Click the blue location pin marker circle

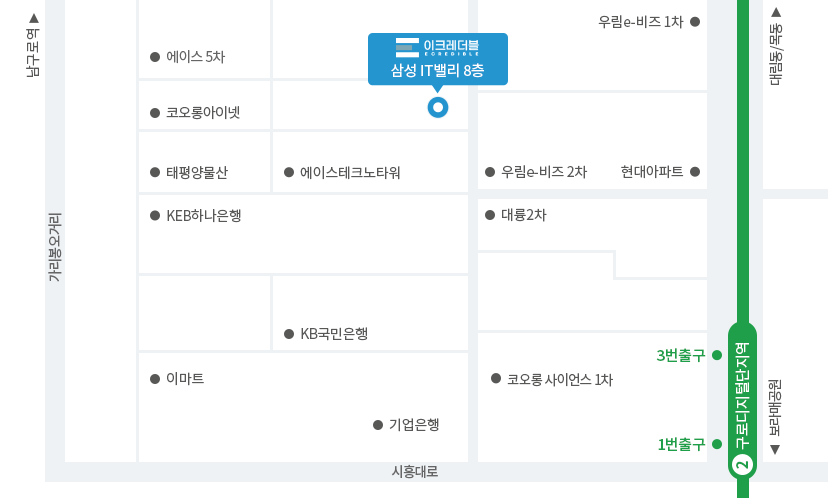[438, 107]
